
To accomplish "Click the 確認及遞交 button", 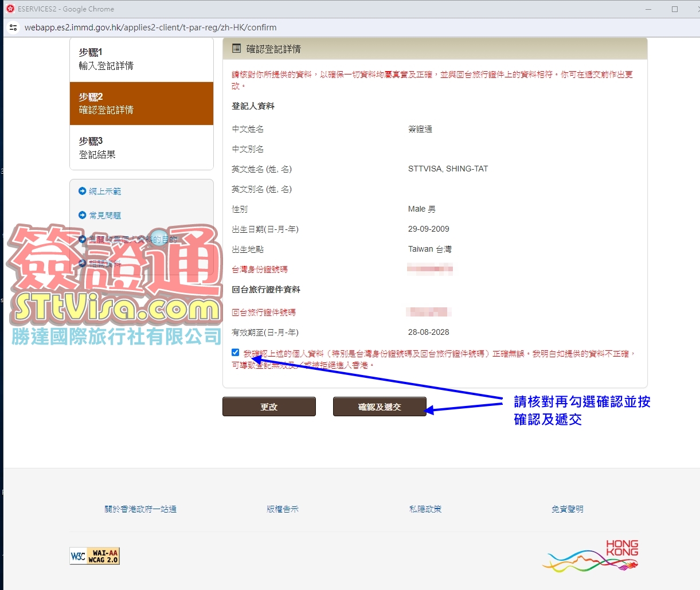I will pyautogui.click(x=380, y=407).
